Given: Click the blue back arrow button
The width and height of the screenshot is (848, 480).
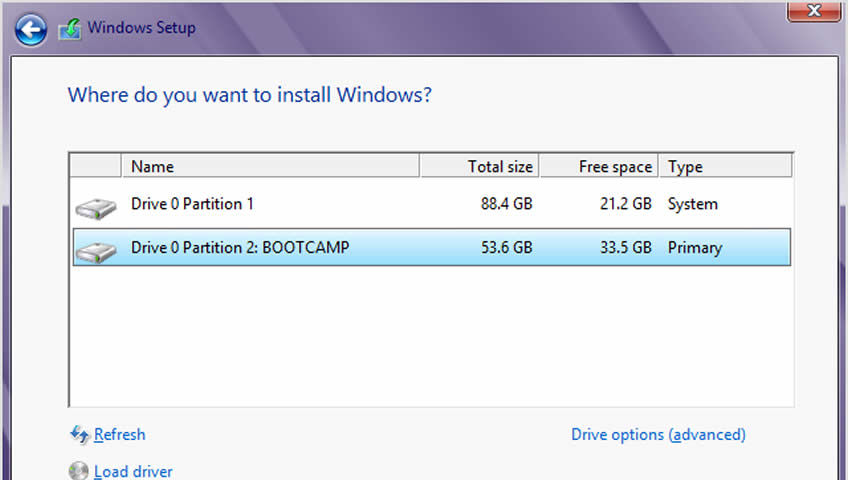Looking at the screenshot, I should pyautogui.click(x=31, y=29).
